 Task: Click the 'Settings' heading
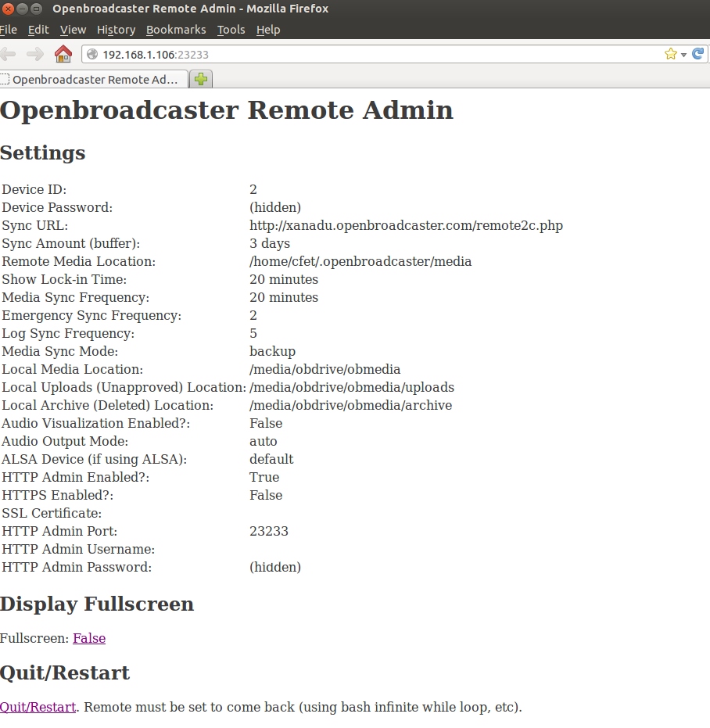43,152
